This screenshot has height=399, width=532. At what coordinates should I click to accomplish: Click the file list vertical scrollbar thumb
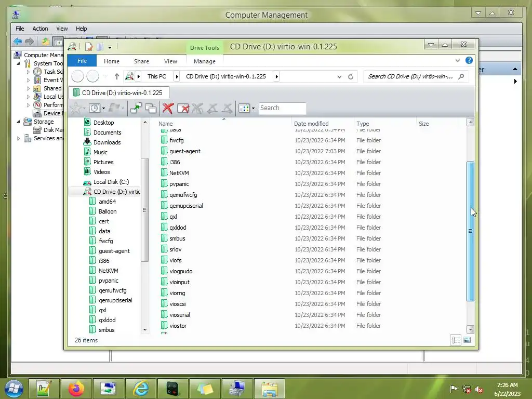[470, 231]
